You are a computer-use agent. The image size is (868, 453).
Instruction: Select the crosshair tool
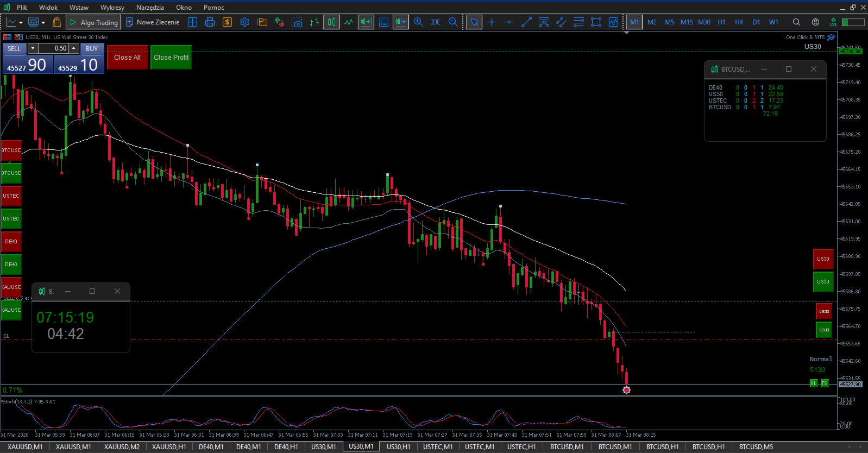click(x=492, y=22)
